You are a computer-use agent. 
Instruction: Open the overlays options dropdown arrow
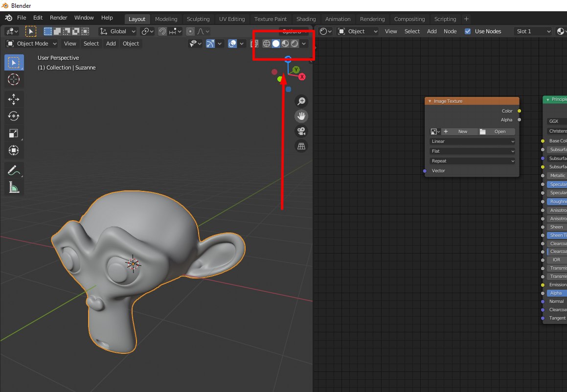click(242, 44)
